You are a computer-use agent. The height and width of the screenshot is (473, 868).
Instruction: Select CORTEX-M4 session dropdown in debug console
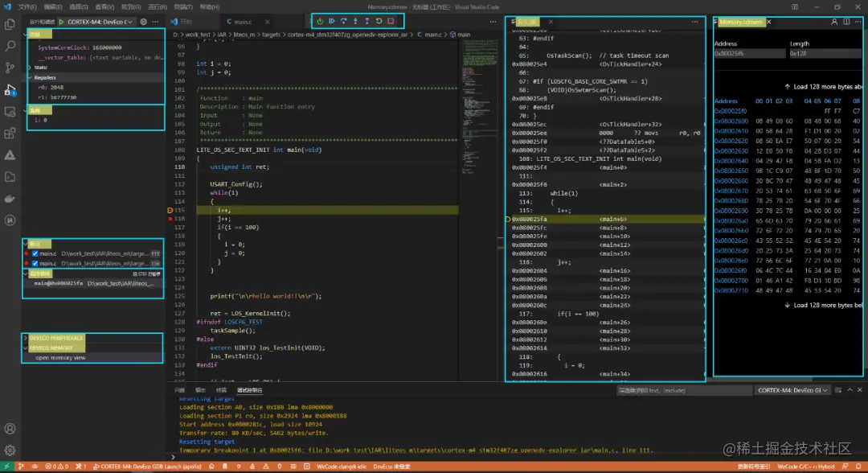(x=792, y=390)
